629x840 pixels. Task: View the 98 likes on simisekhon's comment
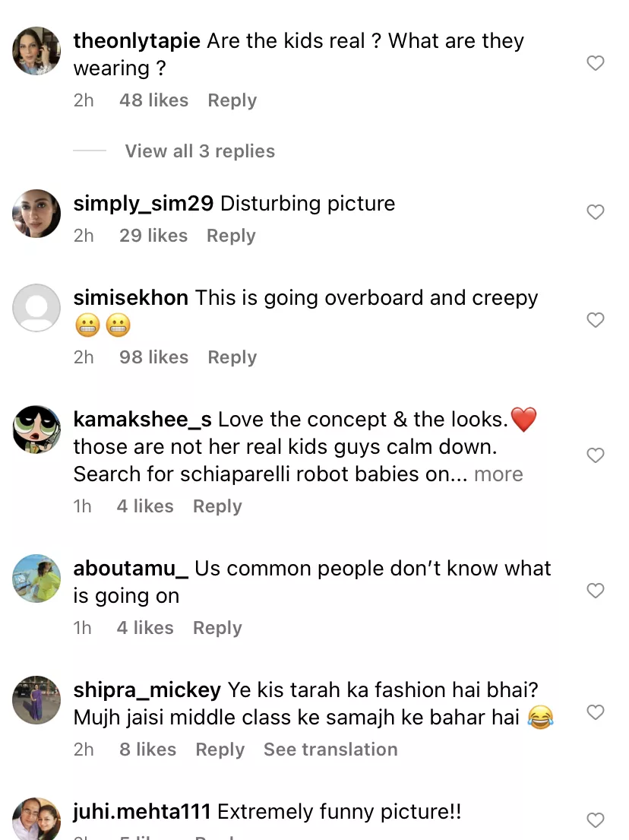pos(153,357)
